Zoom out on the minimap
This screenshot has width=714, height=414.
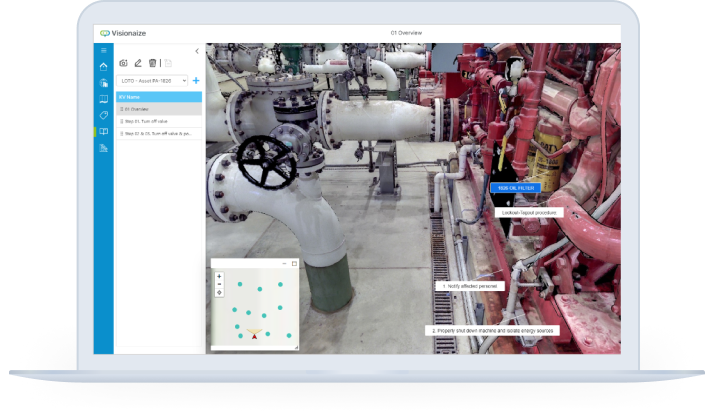pyautogui.click(x=219, y=284)
